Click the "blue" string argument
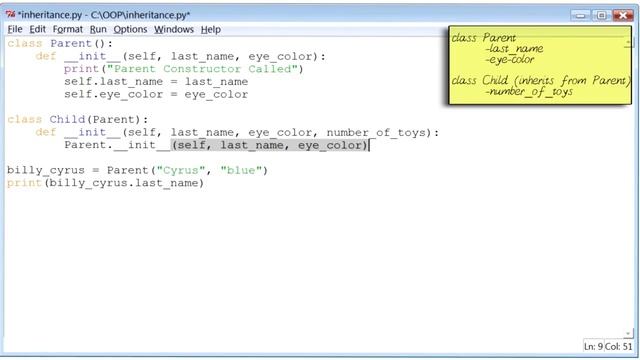 tap(241, 170)
